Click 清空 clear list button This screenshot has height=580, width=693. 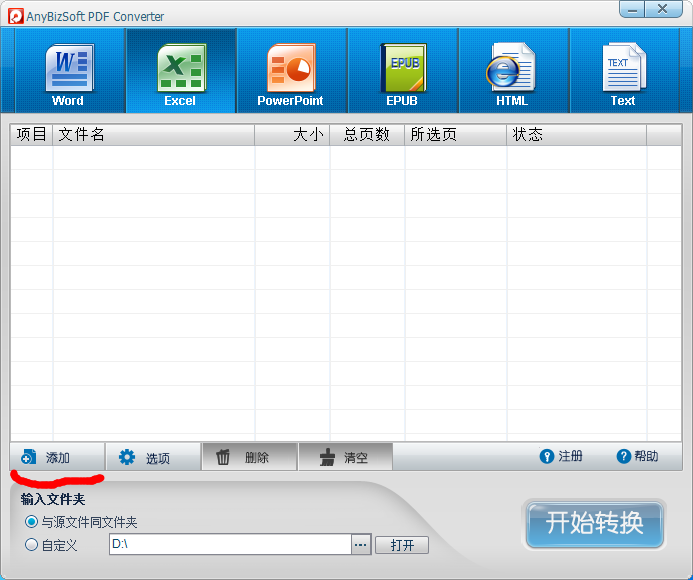(346, 457)
